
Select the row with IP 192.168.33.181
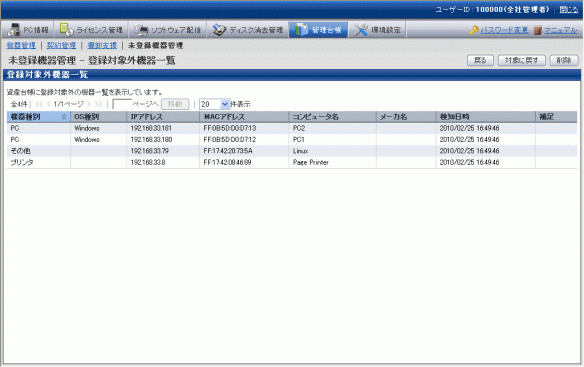[292, 128]
